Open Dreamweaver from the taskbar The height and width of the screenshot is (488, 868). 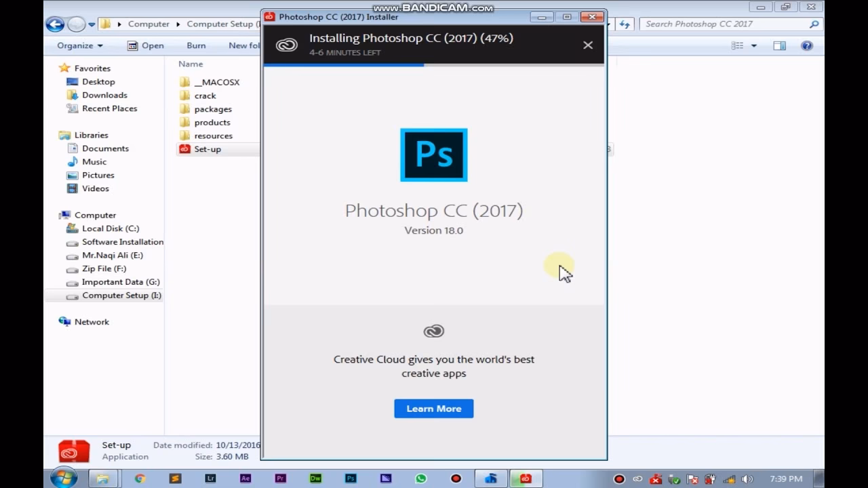(x=315, y=479)
